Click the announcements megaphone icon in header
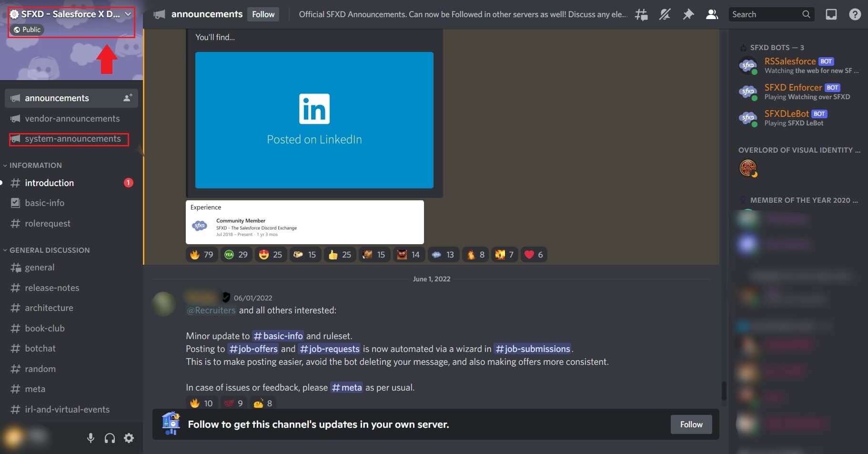 tap(159, 15)
